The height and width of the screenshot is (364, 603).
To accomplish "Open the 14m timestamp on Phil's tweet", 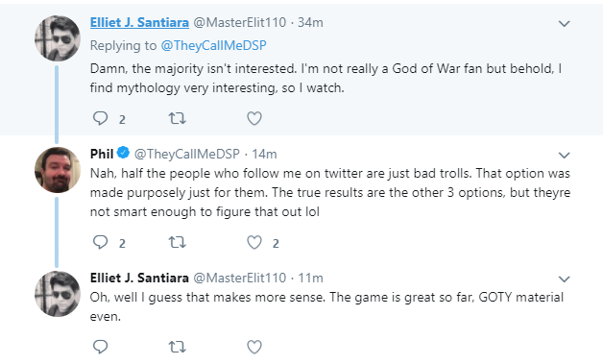I will tap(264, 154).
